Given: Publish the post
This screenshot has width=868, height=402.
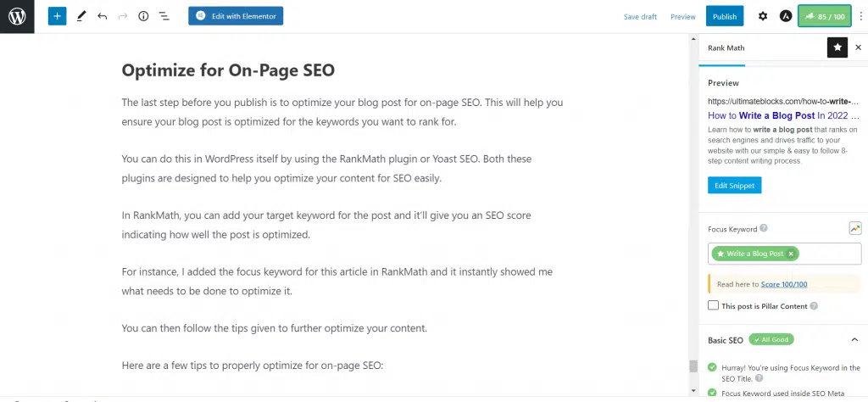Looking at the screenshot, I should (x=725, y=17).
